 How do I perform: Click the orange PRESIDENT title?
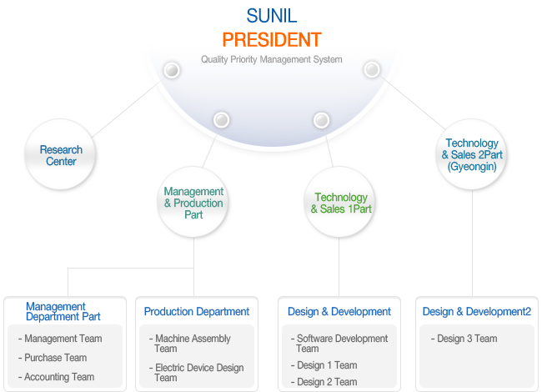tap(272, 40)
